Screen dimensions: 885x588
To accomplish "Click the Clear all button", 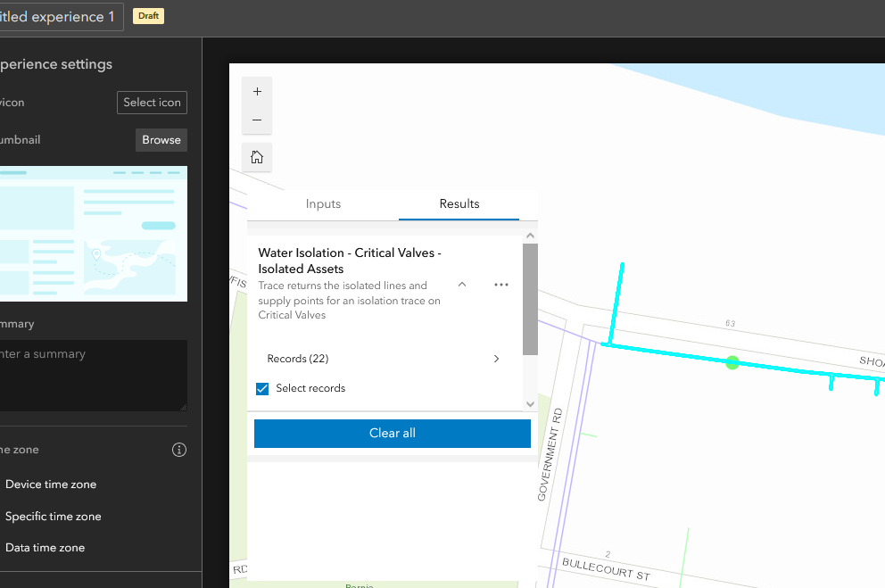I will point(392,433).
